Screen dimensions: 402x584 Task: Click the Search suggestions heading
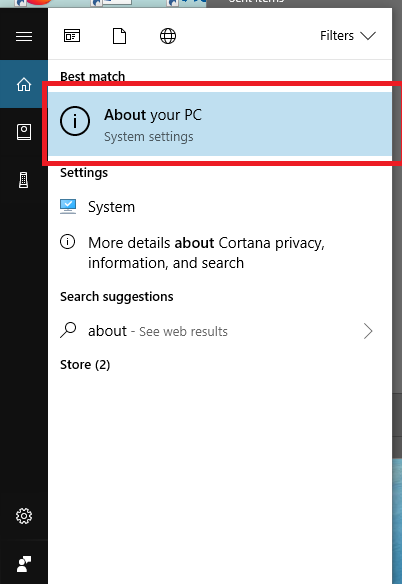[x=117, y=296]
